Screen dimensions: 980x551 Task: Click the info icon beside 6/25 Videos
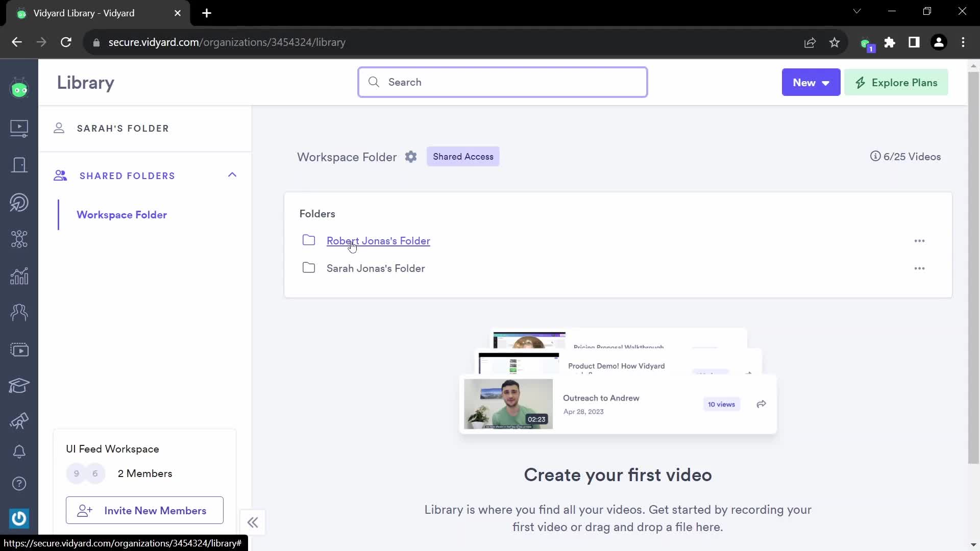(x=875, y=156)
